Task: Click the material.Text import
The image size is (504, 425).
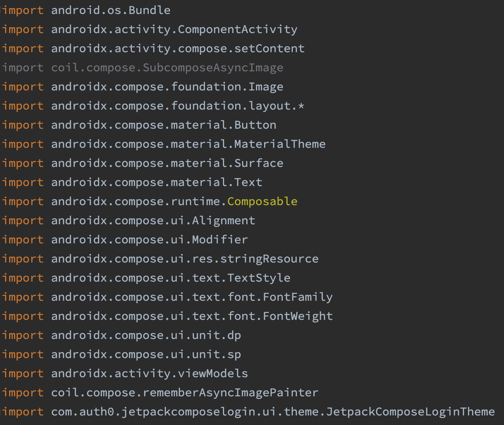Action: pos(216,182)
